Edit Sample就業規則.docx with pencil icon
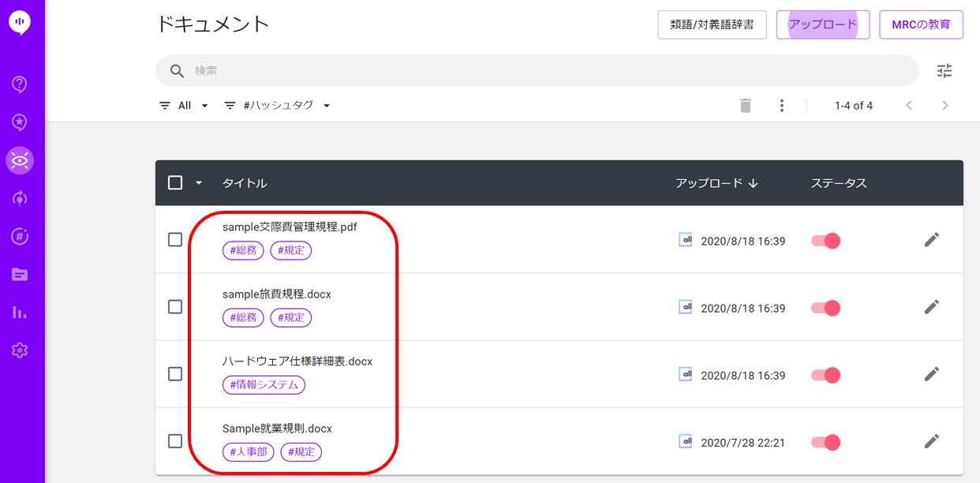 coord(932,441)
